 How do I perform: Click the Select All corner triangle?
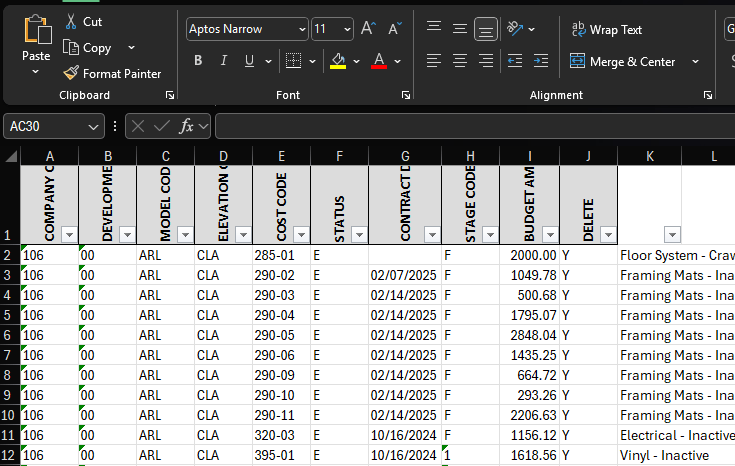tap(11, 156)
